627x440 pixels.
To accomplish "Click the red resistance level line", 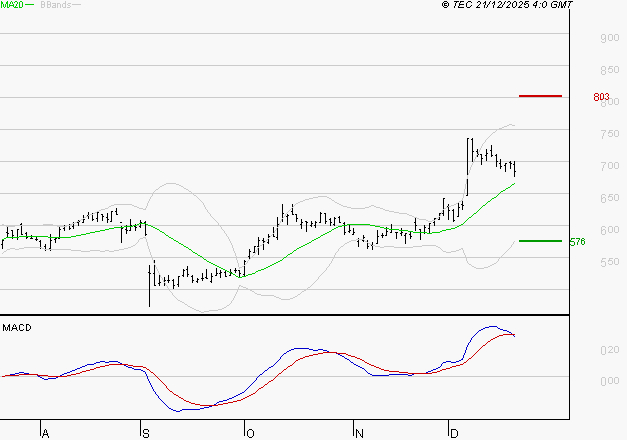I will (540, 96).
